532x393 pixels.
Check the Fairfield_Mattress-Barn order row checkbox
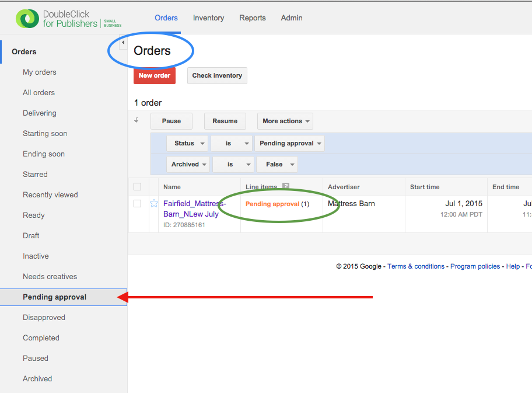pyautogui.click(x=138, y=204)
